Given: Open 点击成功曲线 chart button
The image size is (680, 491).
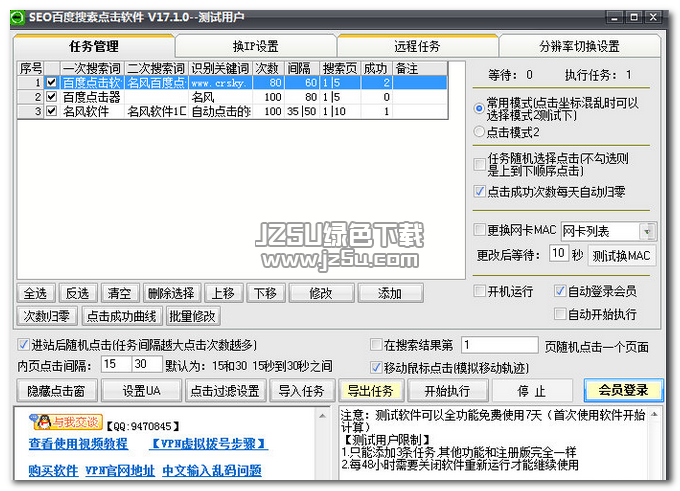Looking at the screenshot, I should click(121, 316).
